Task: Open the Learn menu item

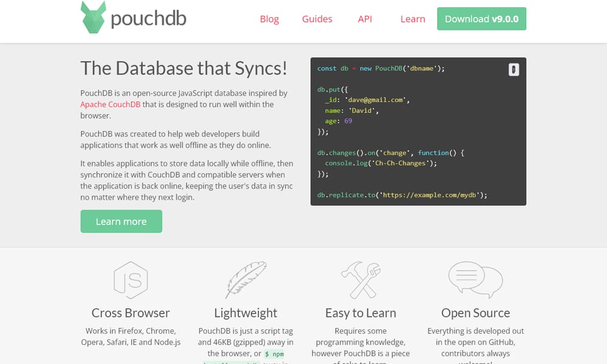Action: (413, 19)
